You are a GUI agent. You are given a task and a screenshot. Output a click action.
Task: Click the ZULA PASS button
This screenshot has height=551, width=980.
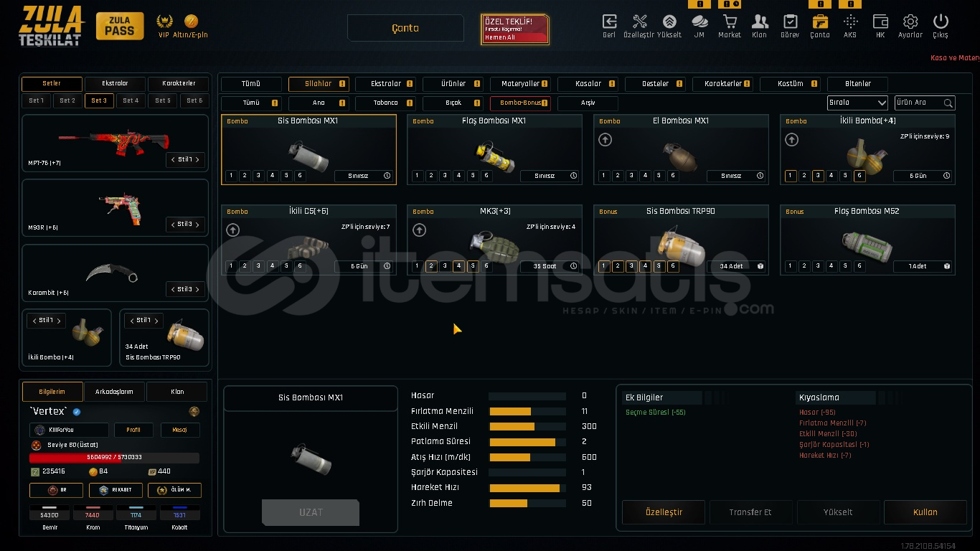pyautogui.click(x=119, y=27)
